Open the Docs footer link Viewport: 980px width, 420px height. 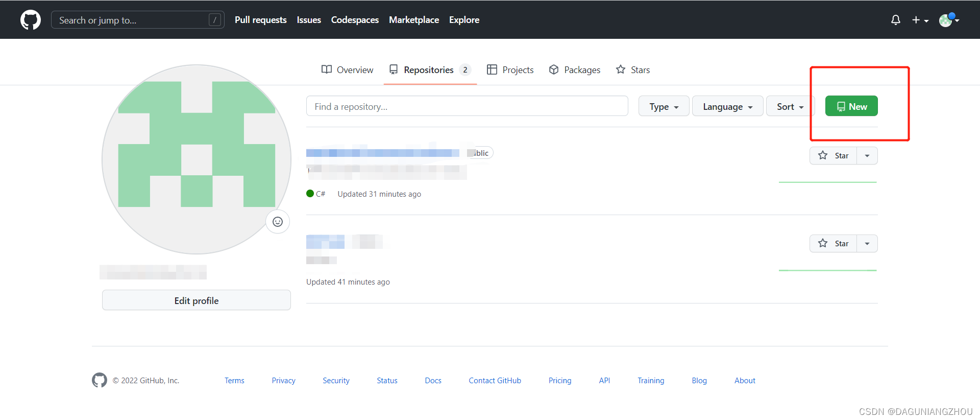coord(433,381)
